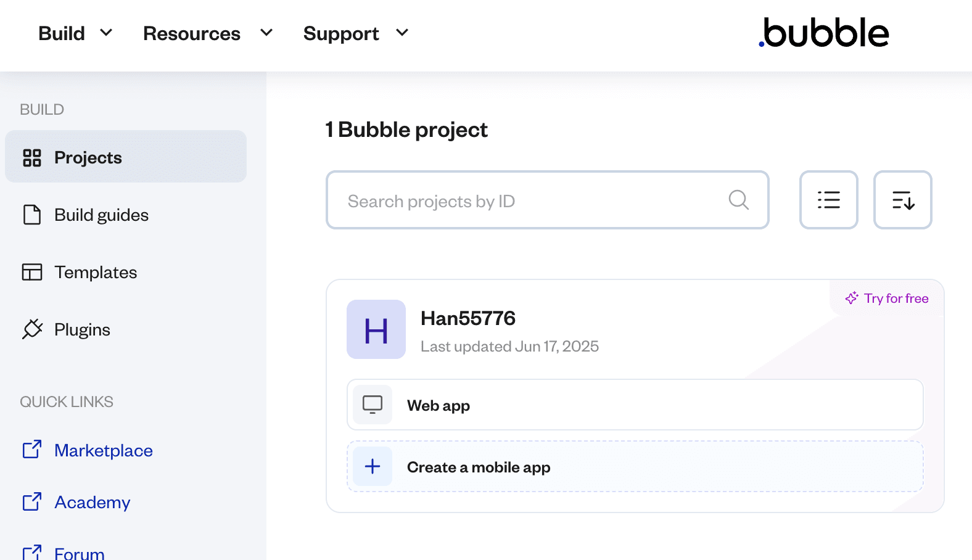Click the Academy external-link icon
972x560 pixels.
(32, 501)
